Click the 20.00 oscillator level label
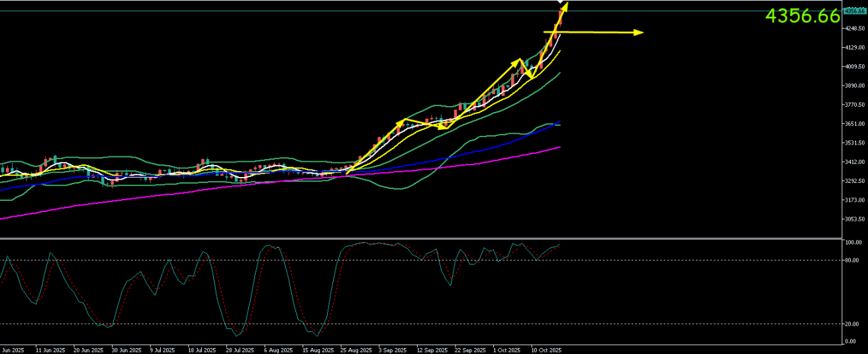The height and width of the screenshot is (354, 868). coord(853,324)
